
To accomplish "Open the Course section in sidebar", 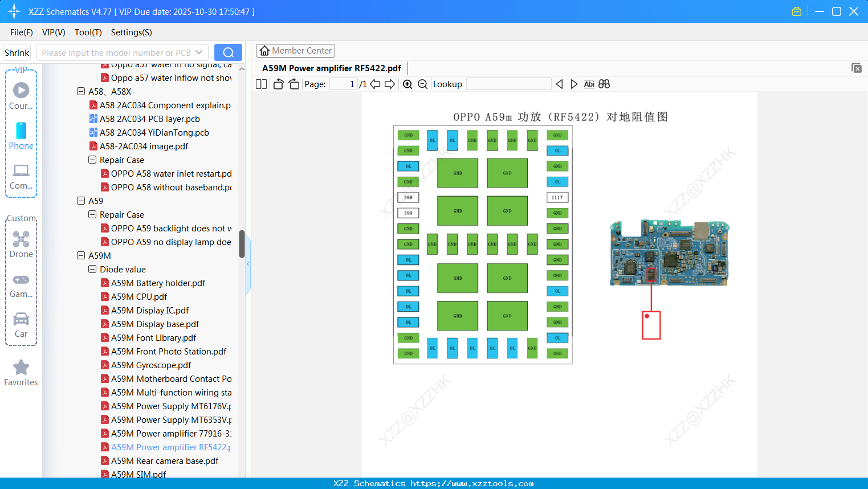I will pyautogui.click(x=21, y=96).
